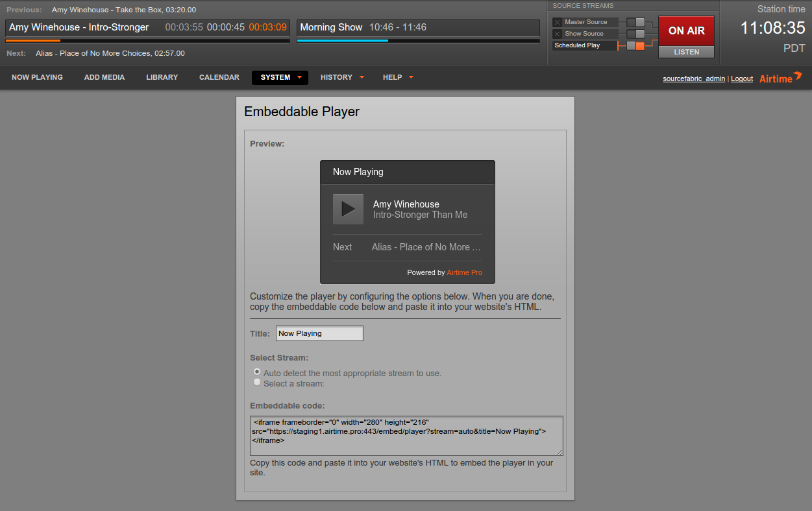Choose the Select a stream option
Image resolution: width=812 pixels, height=511 pixels.
click(257, 382)
